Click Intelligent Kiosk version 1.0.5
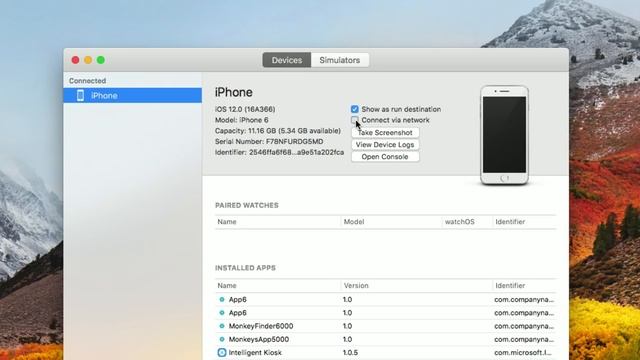 [350, 353]
